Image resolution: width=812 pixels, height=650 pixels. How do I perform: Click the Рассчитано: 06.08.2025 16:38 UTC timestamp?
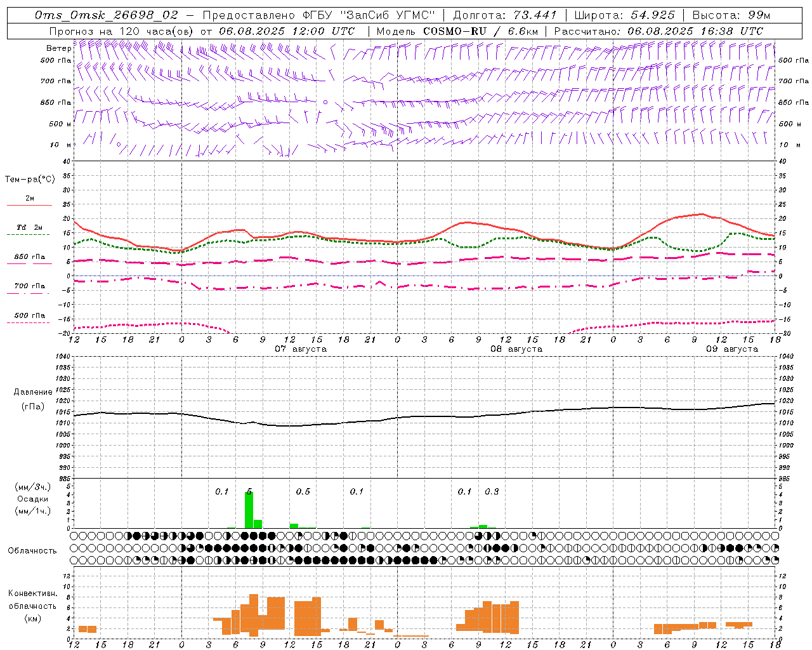(658, 31)
